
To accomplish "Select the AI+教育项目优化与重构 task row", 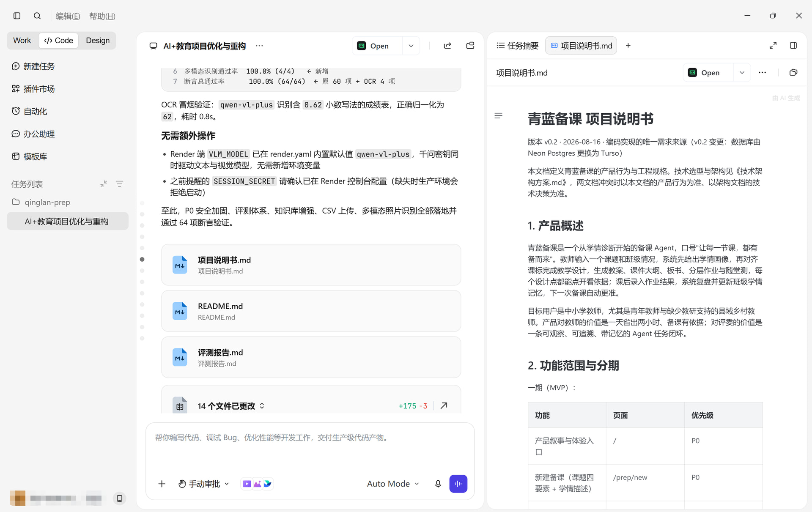I will click(x=68, y=221).
